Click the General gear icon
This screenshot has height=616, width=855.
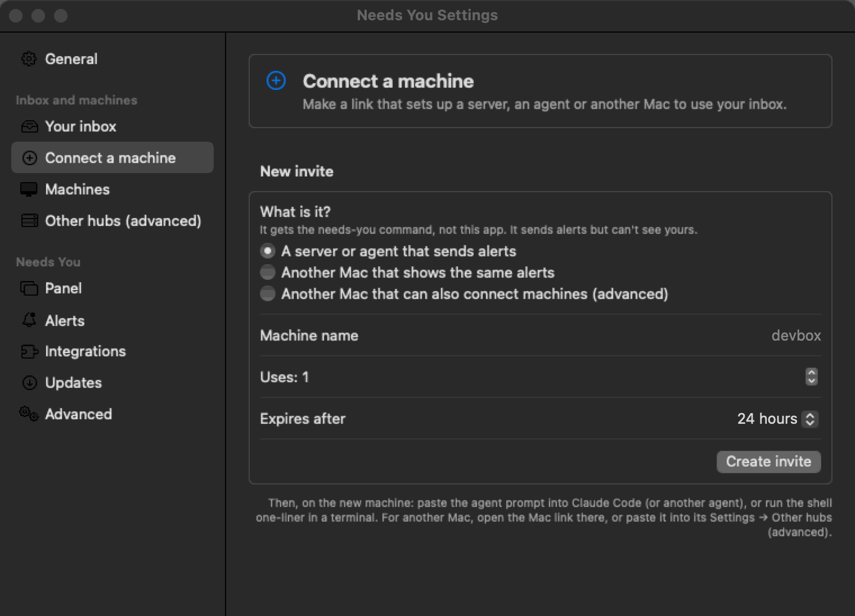[29, 59]
